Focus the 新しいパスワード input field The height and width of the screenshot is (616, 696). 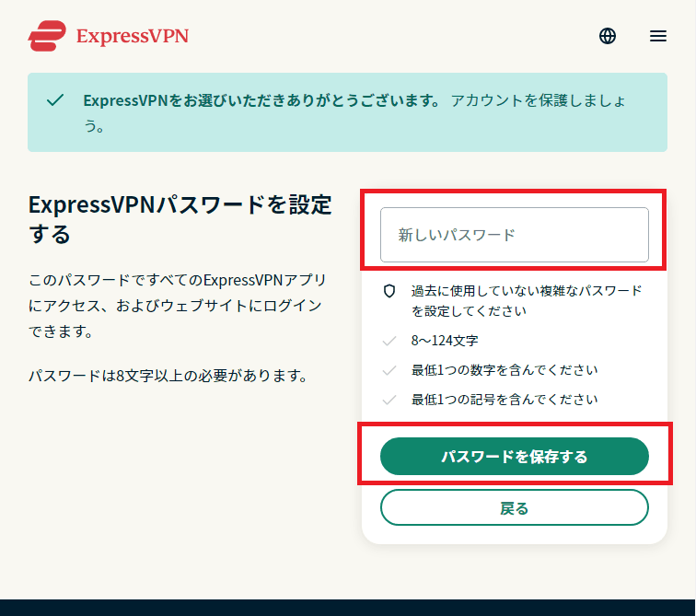click(514, 235)
